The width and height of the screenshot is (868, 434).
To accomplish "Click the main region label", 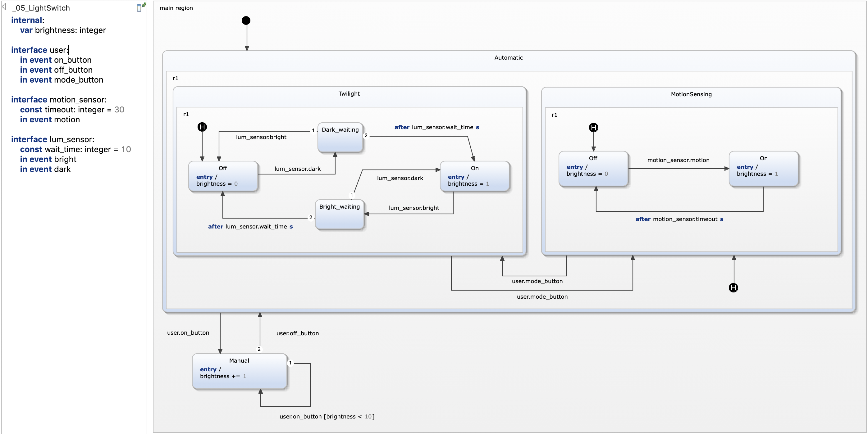I will pos(176,8).
